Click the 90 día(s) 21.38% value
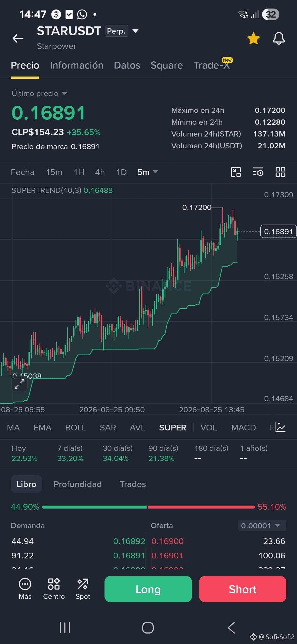Viewport: 297px width, 644px height. (x=161, y=458)
